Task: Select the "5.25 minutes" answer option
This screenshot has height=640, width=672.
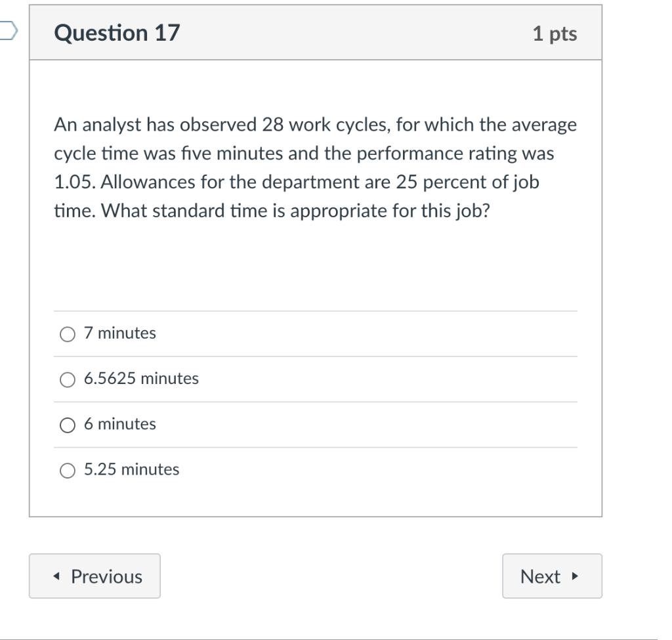Action: 68,471
